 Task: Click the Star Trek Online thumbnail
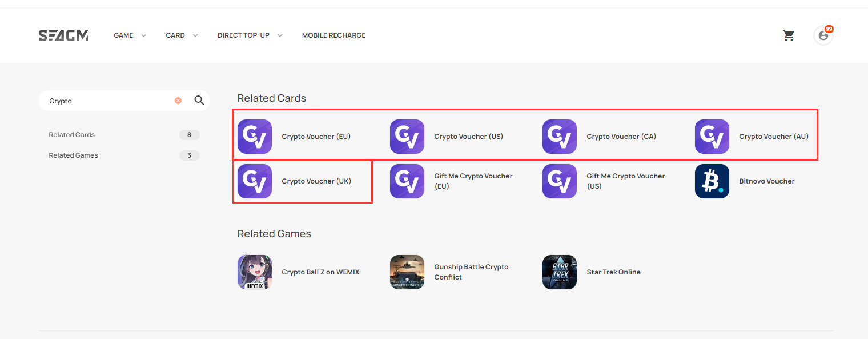coord(560,272)
